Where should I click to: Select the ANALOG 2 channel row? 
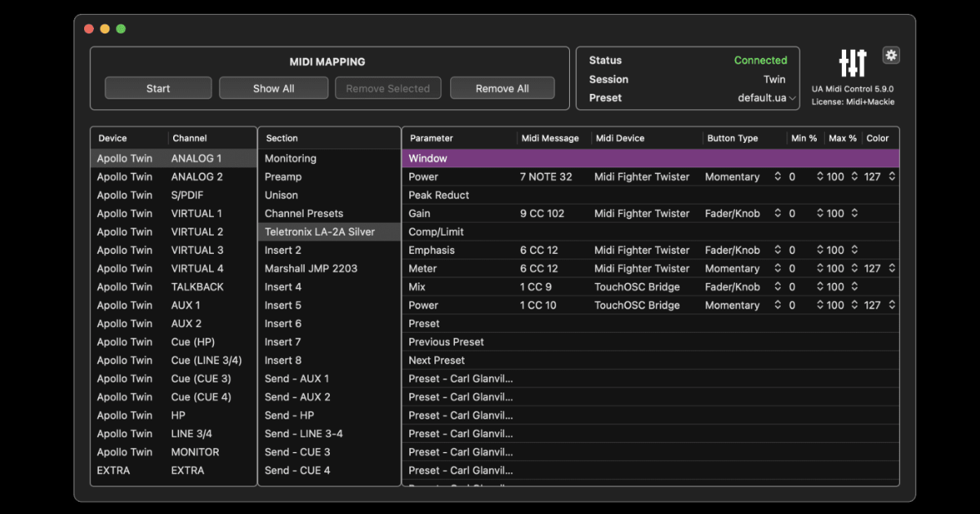(173, 177)
